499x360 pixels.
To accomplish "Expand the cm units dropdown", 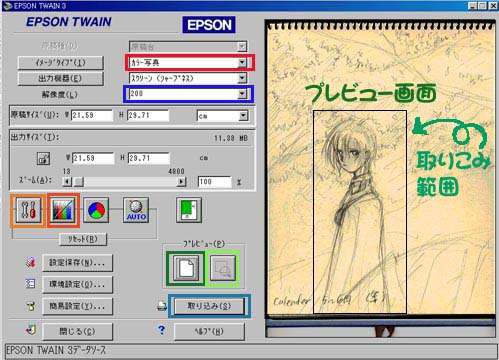I will coord(244,116).
